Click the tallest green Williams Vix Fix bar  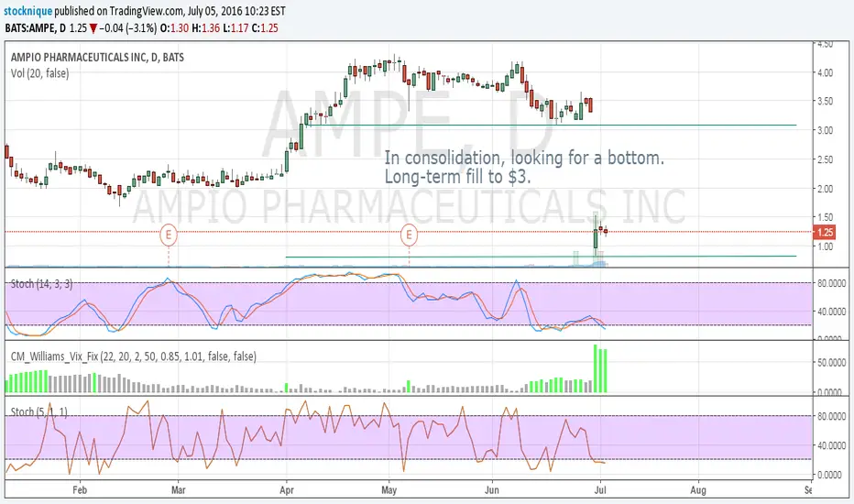pos(596,368)
